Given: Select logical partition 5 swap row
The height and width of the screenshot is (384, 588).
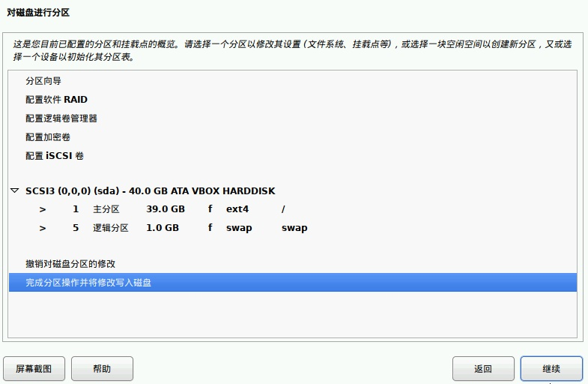Looking at the screenshot, I should click(292, 228).
